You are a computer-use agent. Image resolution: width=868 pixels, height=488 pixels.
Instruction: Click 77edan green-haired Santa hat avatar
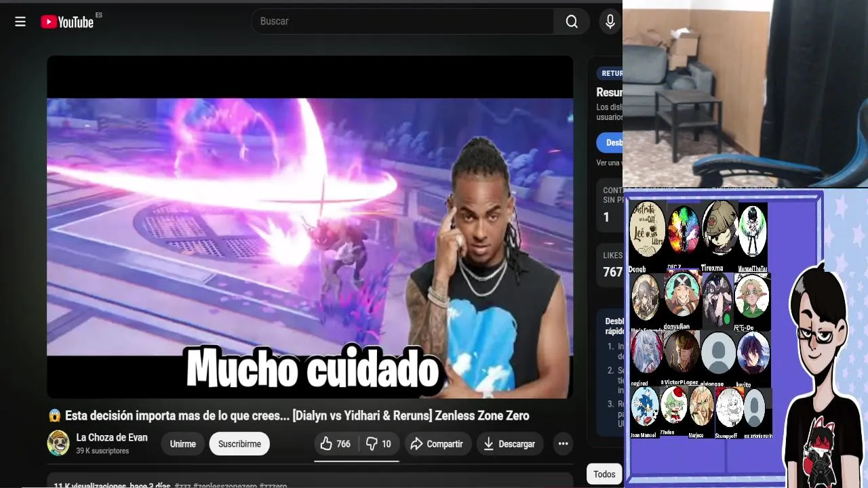[x=674, y=405]
